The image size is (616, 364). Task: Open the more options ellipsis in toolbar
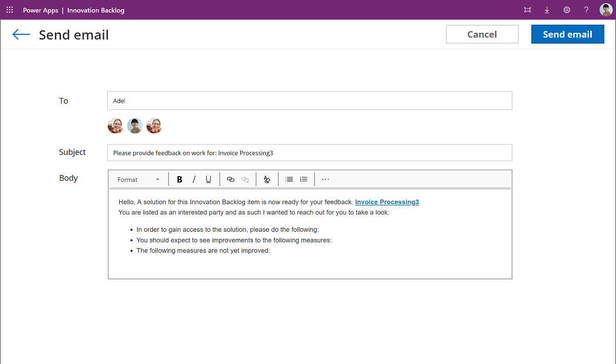325,179
